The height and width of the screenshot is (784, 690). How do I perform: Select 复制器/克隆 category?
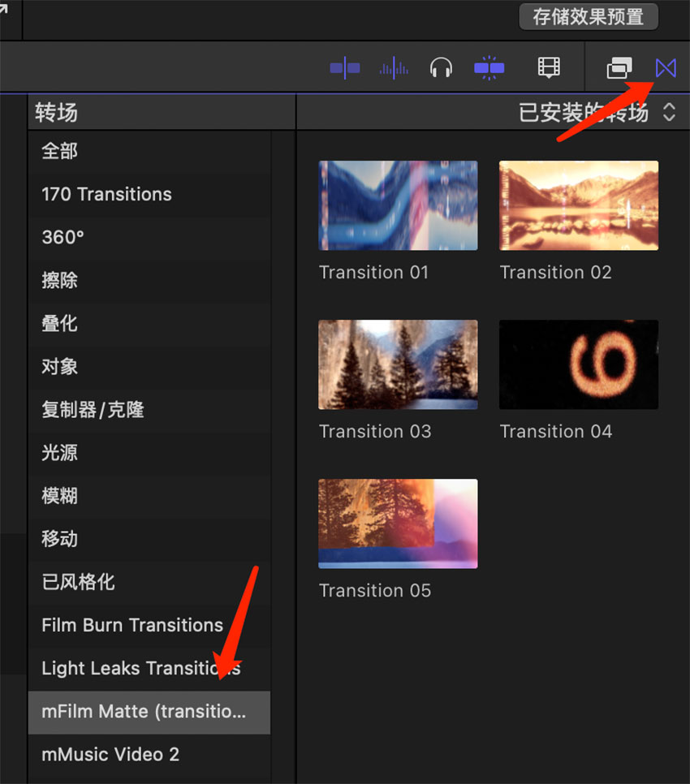coord(149,410)
